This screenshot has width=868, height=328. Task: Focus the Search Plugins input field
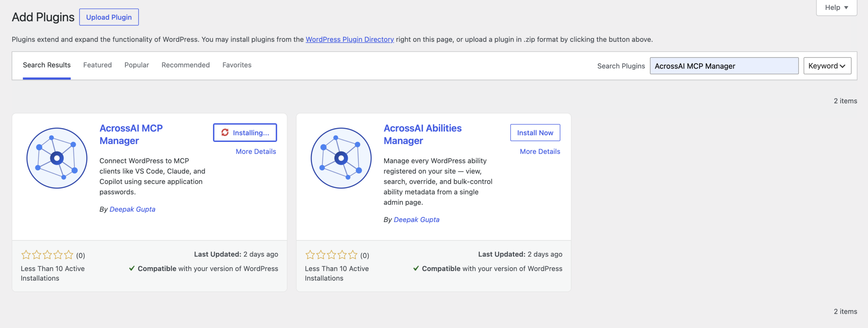click(724, 66)
